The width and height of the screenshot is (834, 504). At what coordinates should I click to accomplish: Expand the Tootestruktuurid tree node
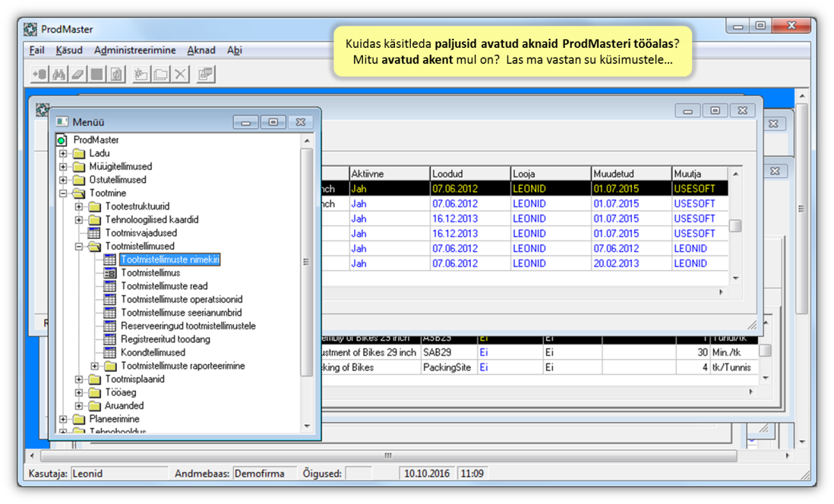click(x=79, y=206)
